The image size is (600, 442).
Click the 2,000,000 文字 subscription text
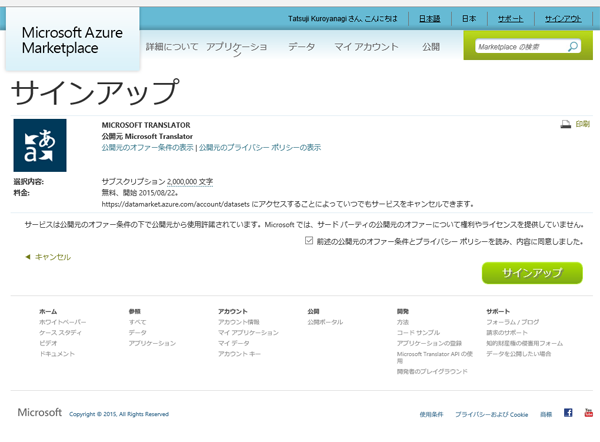pyautogui.click(x=190, y=182)
